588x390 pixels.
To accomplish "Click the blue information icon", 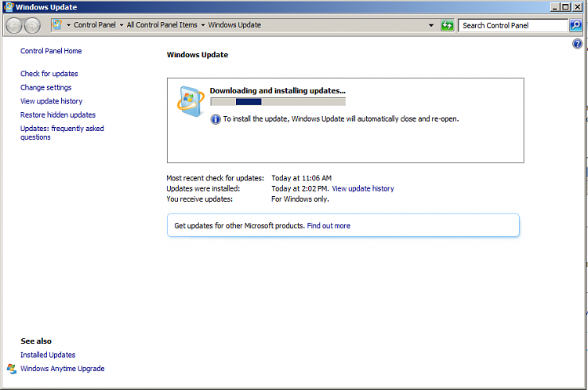I will pos(216,119).
